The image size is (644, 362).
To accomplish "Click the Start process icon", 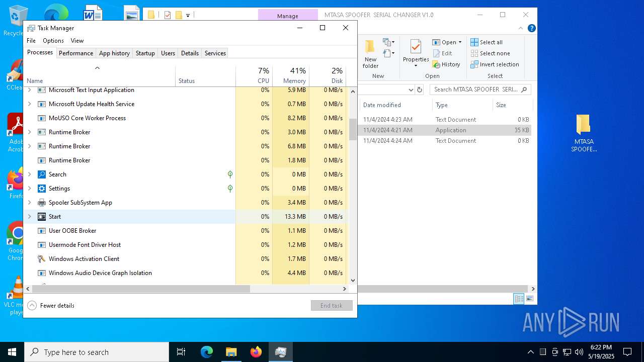I will point(42,217).
